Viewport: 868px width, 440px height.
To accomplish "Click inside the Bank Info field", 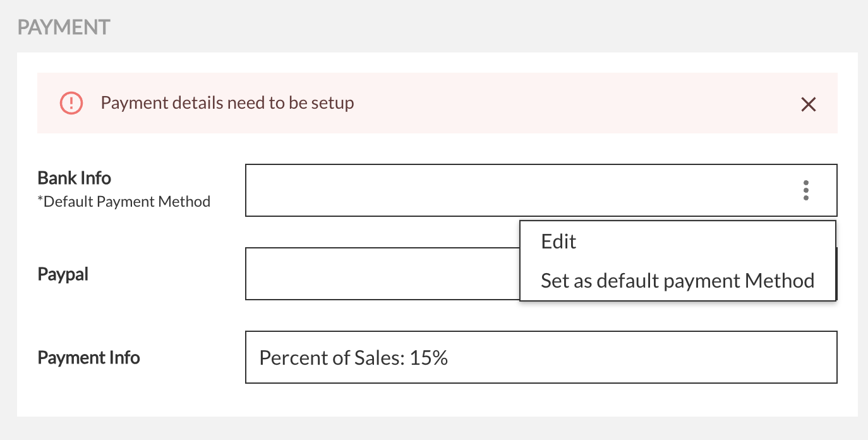I will pos(505,190).
